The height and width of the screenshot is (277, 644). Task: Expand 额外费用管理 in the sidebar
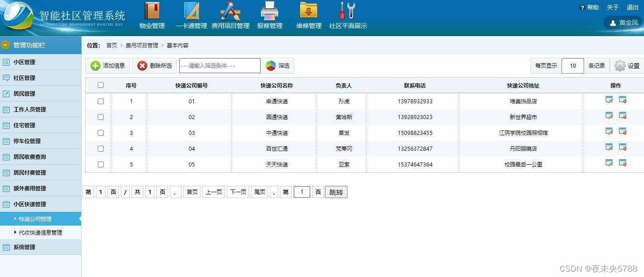(x=41, y=188)
